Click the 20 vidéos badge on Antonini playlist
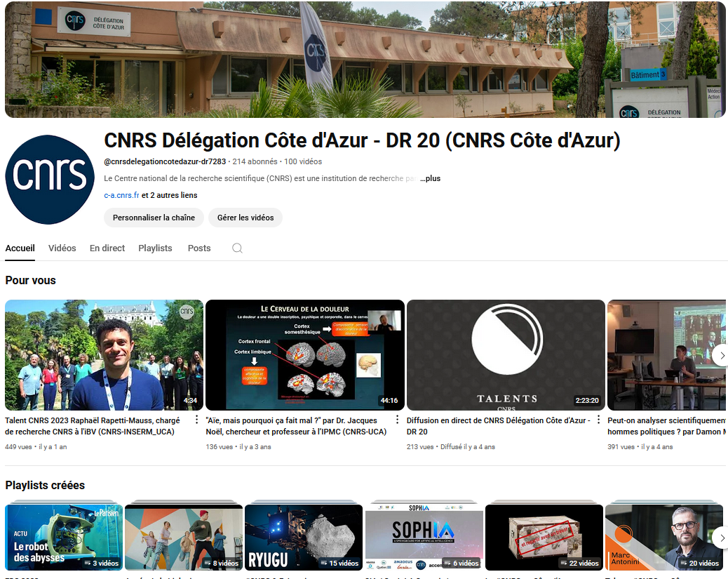728x579 pixels. click(700, 563)
